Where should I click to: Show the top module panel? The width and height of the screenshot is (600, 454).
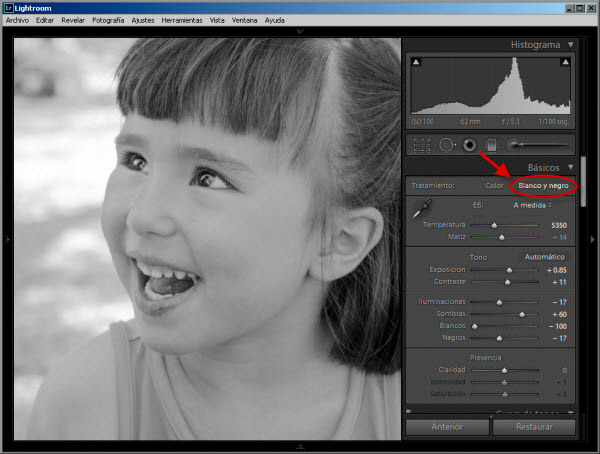point(300,31)
